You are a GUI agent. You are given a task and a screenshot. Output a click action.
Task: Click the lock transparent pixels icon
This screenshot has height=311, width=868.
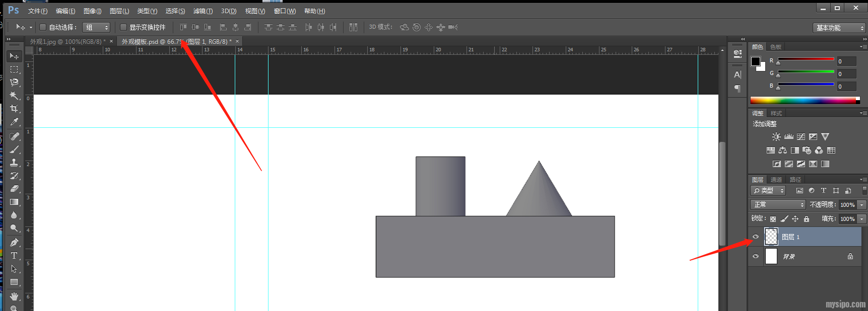(773, 219)
